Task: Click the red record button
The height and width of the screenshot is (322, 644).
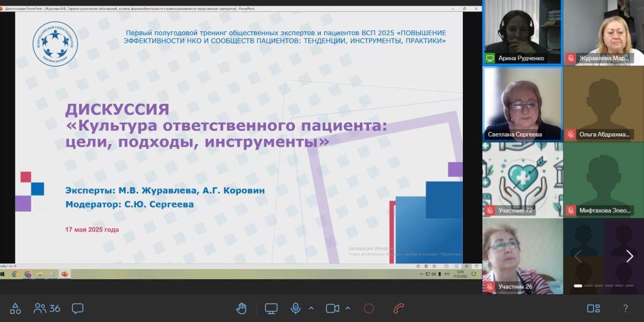Action: pyautogui.click(x=369, y=308)
